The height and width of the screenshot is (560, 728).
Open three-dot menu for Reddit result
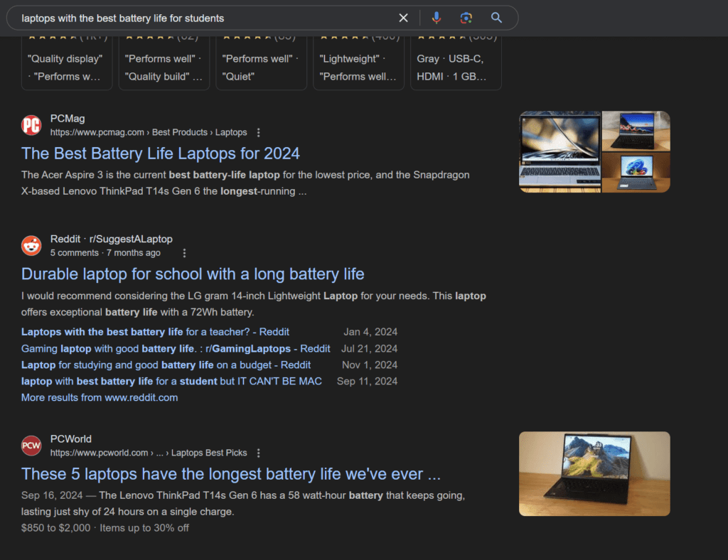[184, 253]
